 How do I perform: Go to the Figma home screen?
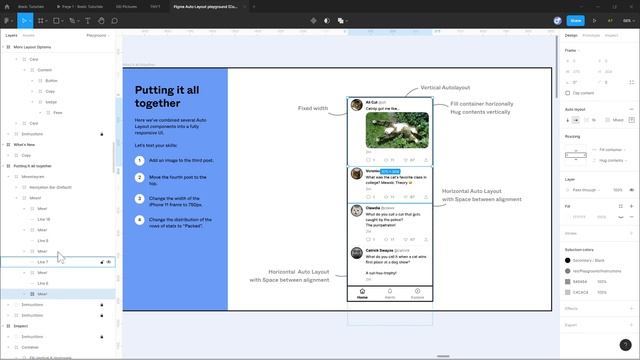pyautogui.click(x=7, y=7)
